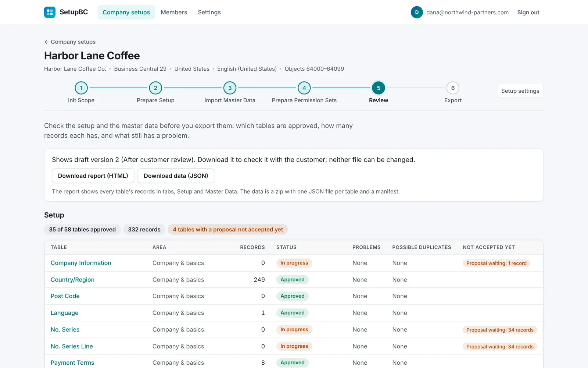Go back via Company setups arrow link

70,42
